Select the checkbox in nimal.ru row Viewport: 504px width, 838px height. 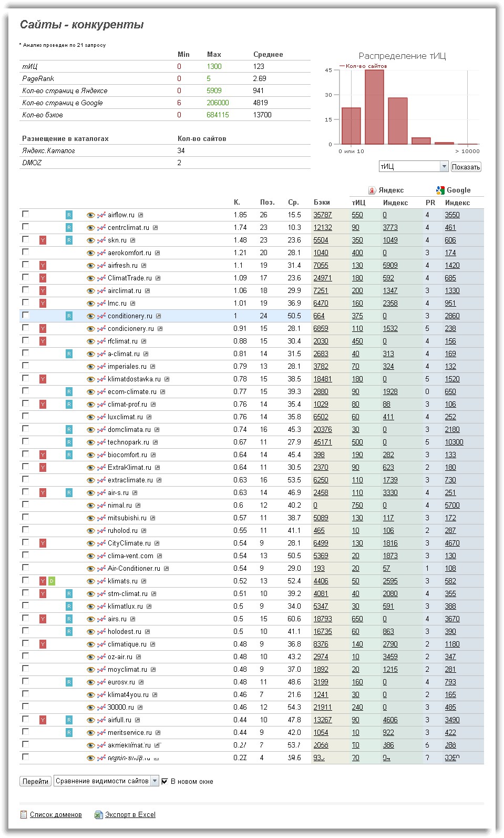pyautogui.click(x=25, y=504)
